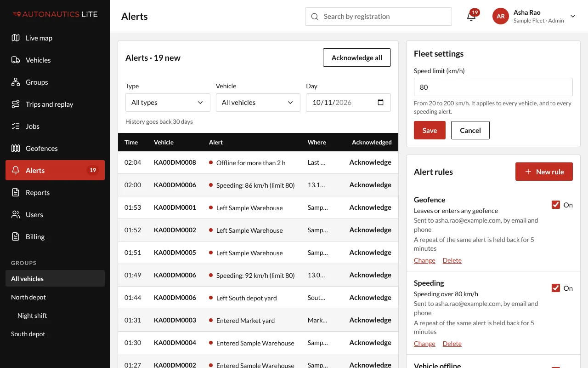
Task: Open the Type filter dropdown
Action: pos(168,103)
